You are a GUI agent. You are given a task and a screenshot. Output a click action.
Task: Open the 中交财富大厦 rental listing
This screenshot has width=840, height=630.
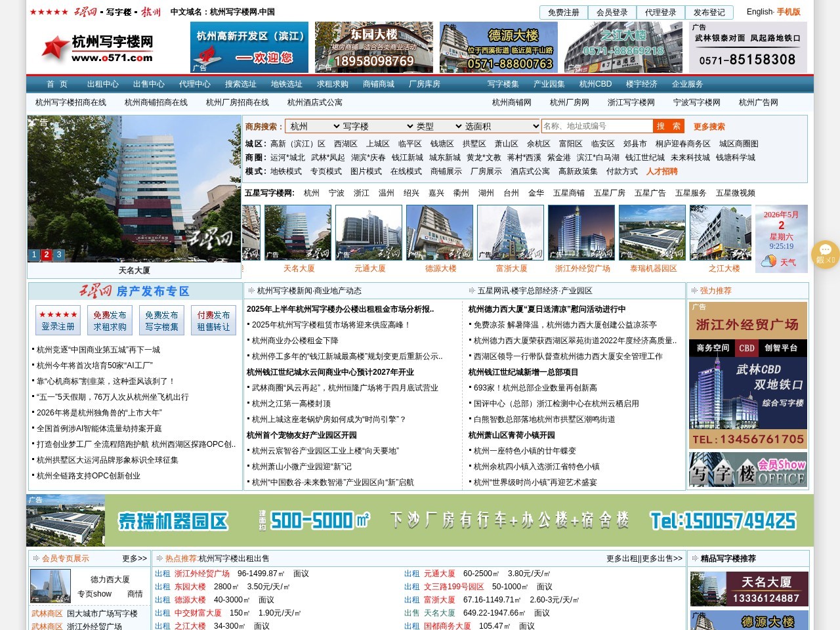pyautogui.click(x=198, y=613)
